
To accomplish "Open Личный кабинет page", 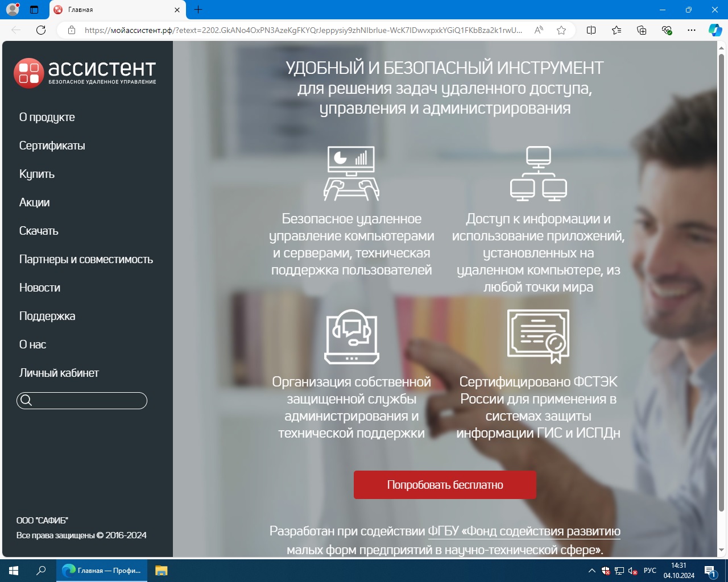I will [59, 373].
